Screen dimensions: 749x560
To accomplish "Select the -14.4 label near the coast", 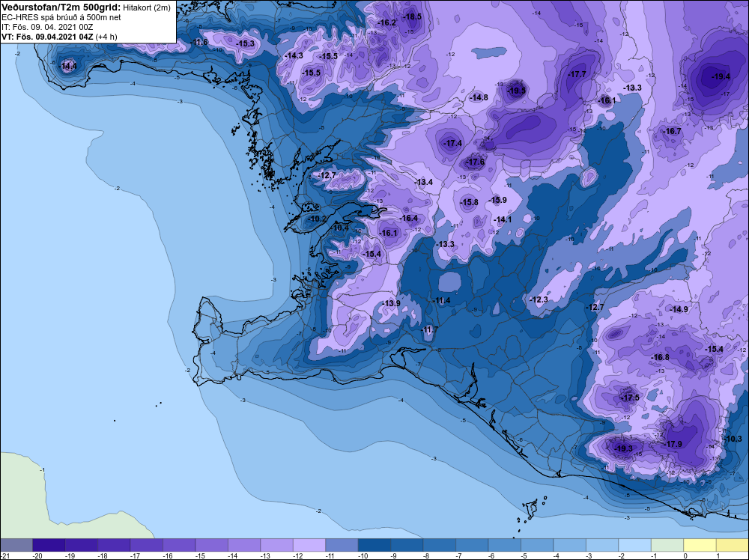I will [67, 67].
